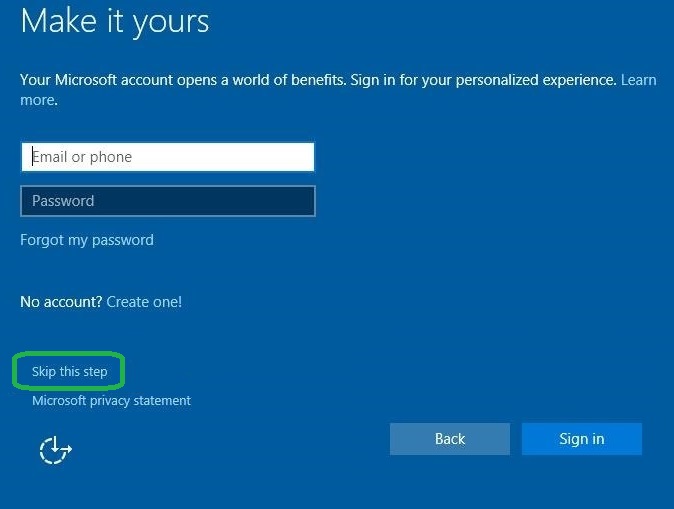
Task: Open the Microsoft privacy statement link
Action: [111, 401]
